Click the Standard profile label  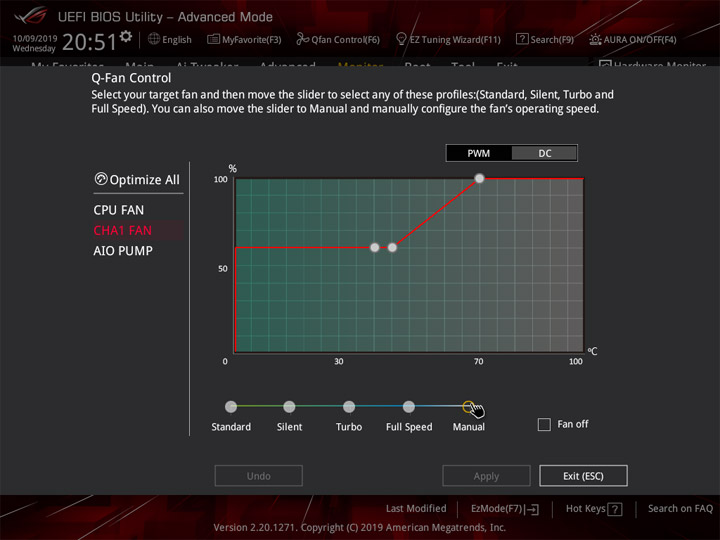pyautogui.click(x=231, y=427)
